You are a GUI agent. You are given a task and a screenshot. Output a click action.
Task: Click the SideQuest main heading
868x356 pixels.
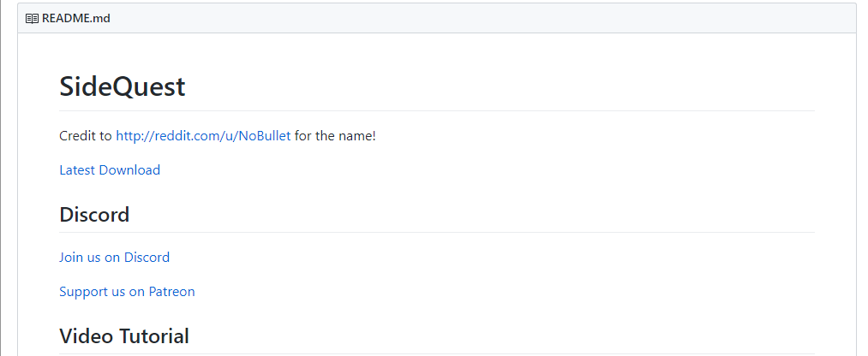123,86
